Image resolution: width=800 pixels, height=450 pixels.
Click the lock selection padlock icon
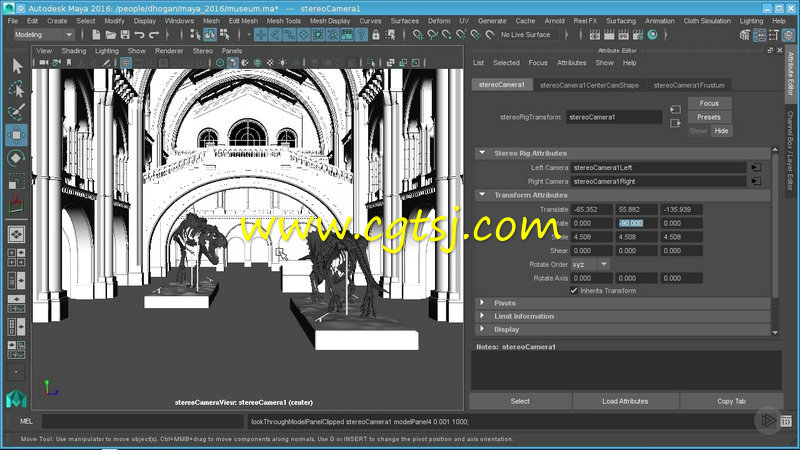coord(376,35)
